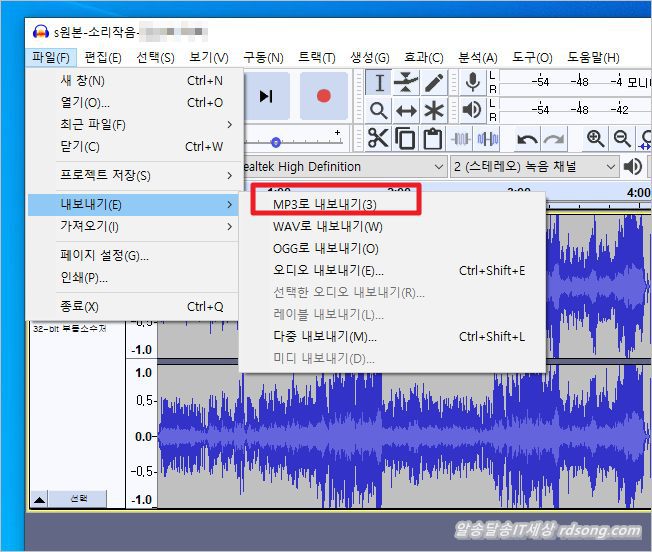Expand 최근 파일(F) submenu
This screenshot has height=552, width=652.
[133, 125]
